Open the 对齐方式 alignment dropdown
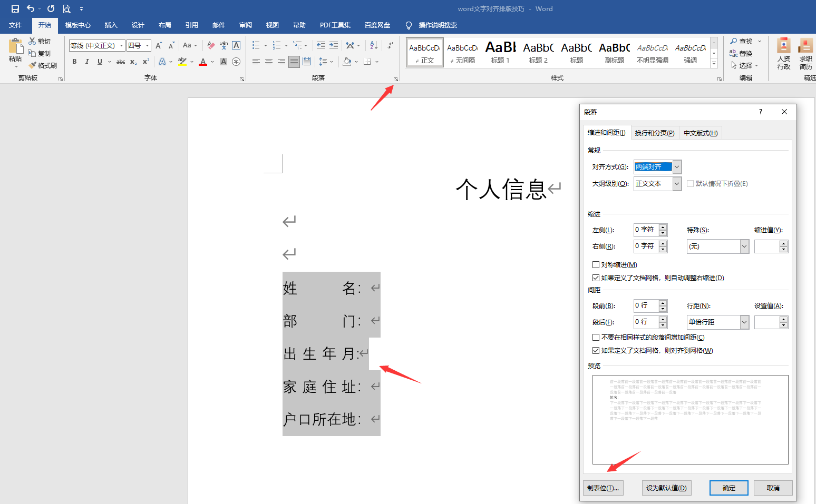Image resolution: width=816 pixels, height=504 pixels. tap(677, 167)
